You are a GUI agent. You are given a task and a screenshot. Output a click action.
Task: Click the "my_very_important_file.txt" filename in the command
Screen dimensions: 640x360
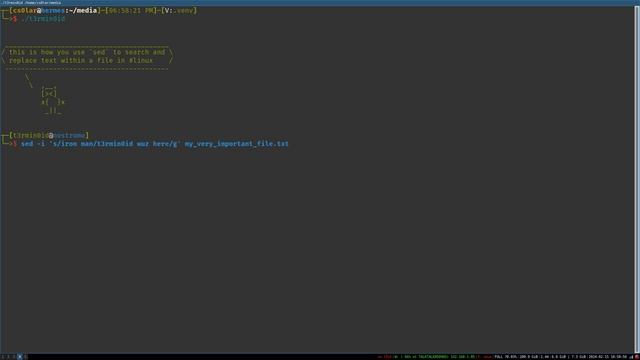pos(236,144)
